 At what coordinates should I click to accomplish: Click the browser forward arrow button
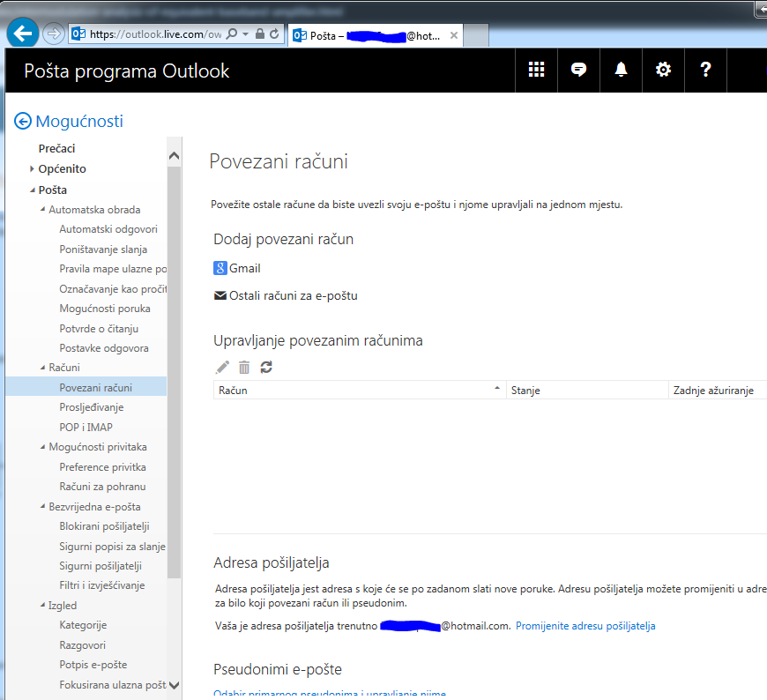[53, 34]
